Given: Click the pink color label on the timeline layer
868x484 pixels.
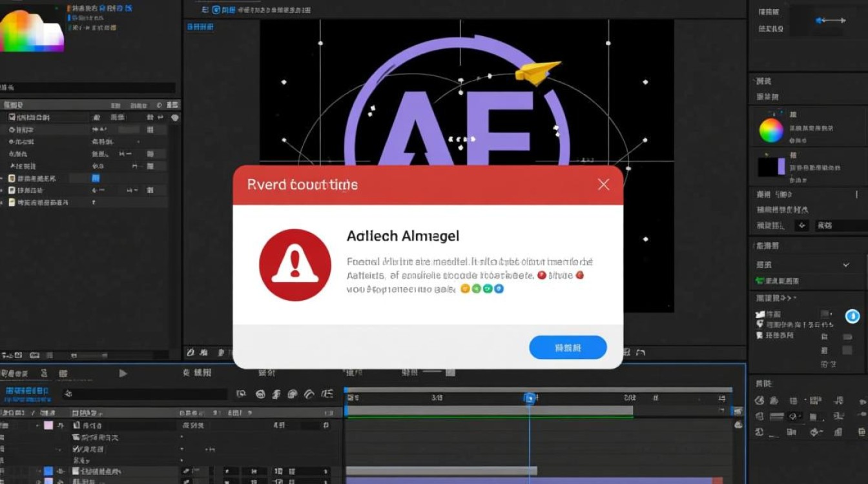Looking at the screenshot, I should pyautogui.click(x=48, y=425).
